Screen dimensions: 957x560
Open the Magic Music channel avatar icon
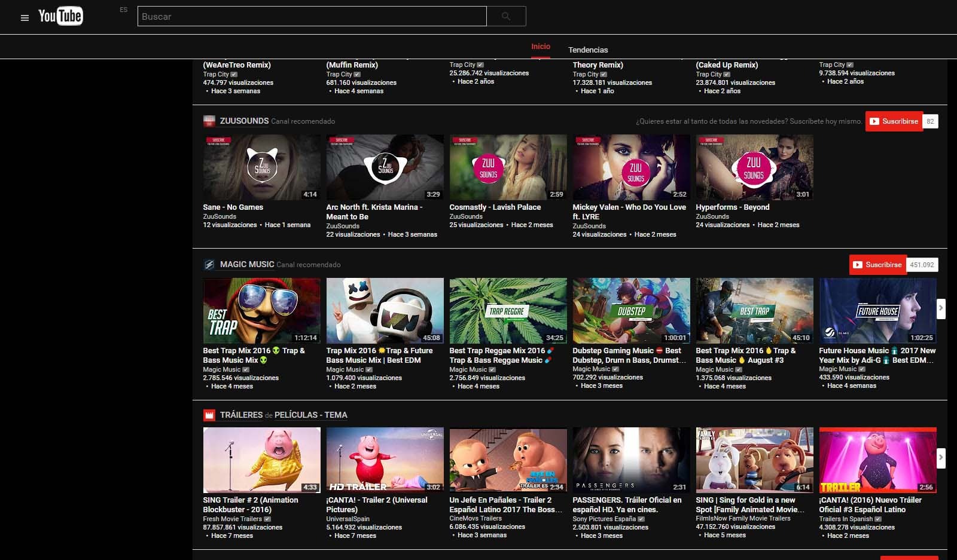click(209, 264)
